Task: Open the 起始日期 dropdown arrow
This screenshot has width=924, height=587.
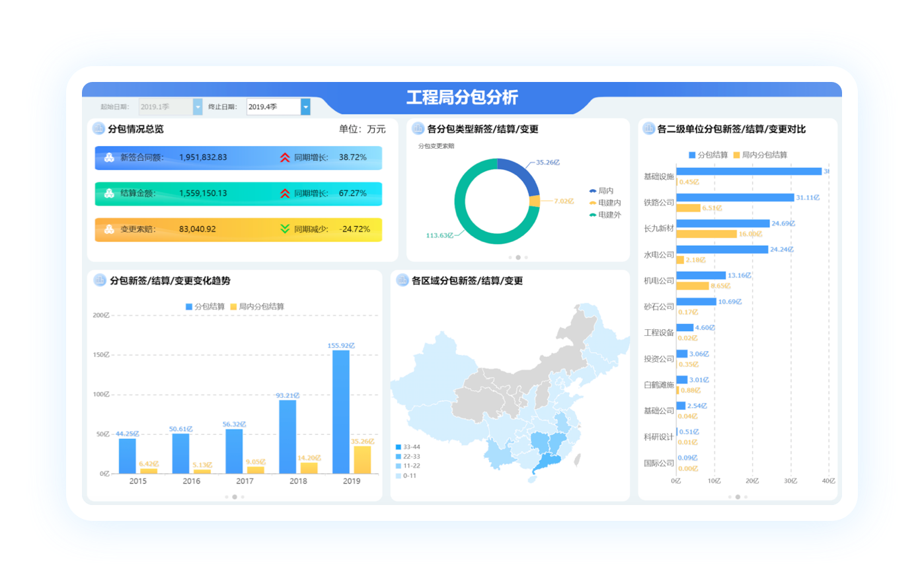Action: click(x=198, y=106)
